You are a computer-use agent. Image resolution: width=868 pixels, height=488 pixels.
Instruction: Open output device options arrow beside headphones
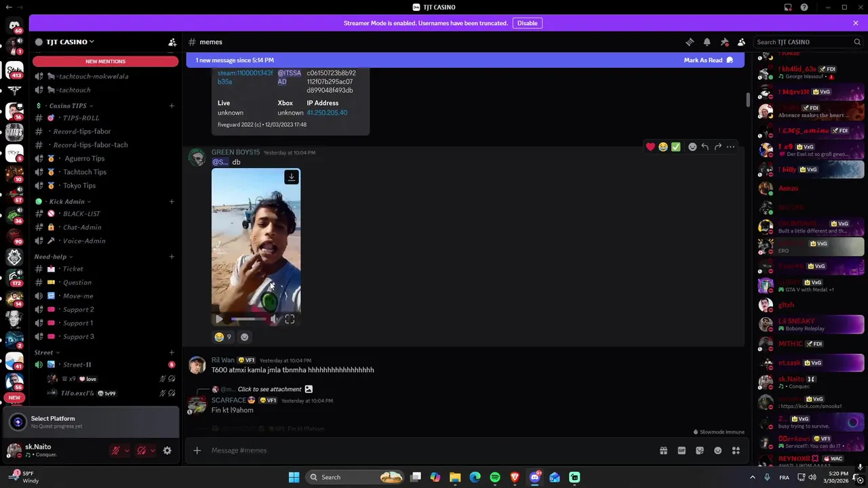coord(153,451)
